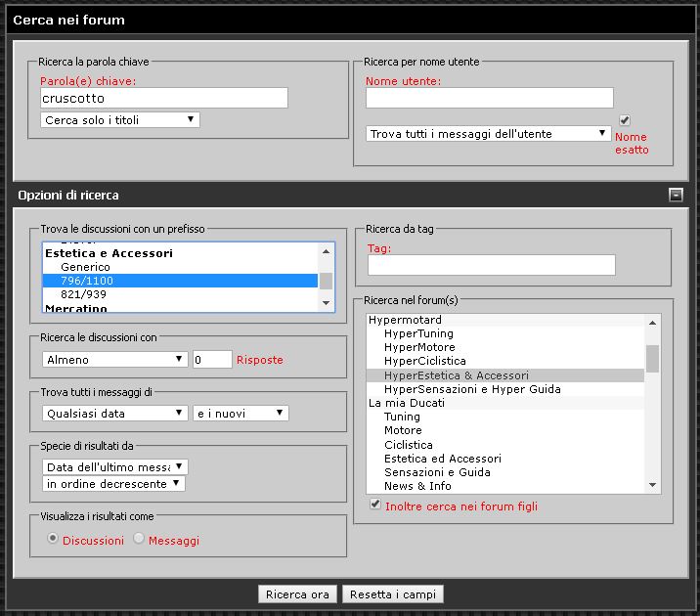Select the Generico prefix option
The width and height of the screenshot is (700, 616).
pos(180,267)
